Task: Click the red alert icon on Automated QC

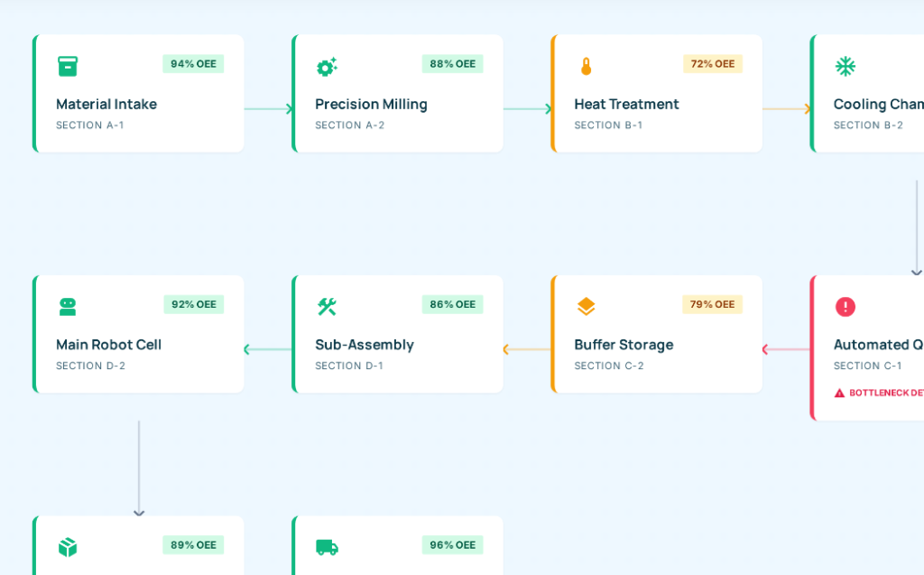Action: click(x=845, y=306)
